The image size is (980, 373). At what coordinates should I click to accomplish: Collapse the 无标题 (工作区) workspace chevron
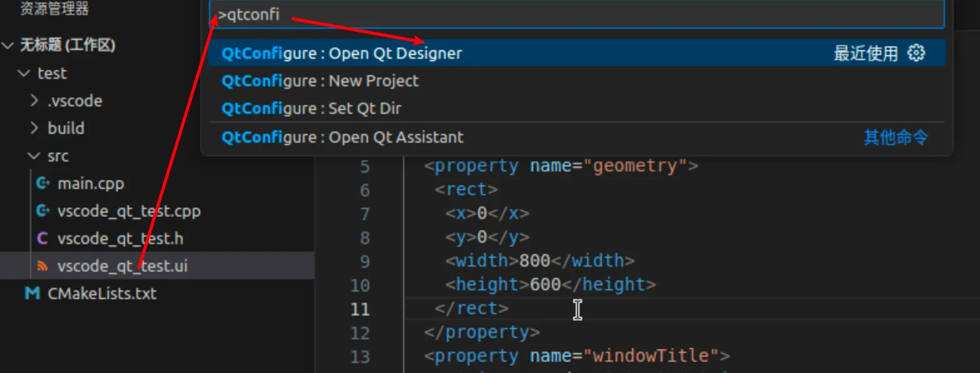[8, 45]
